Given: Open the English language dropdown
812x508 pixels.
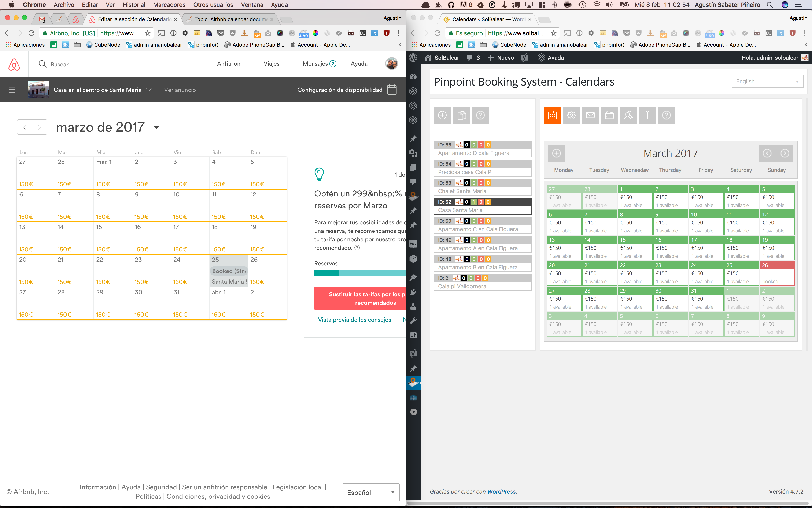Looking at the screenshot, I should [767, 81].
